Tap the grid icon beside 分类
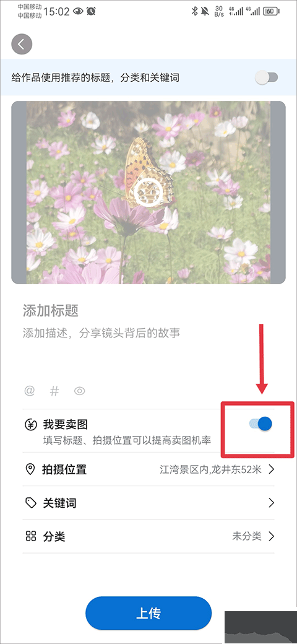The height and width of the screenshot is (644, 297). (x=30, y=536)
